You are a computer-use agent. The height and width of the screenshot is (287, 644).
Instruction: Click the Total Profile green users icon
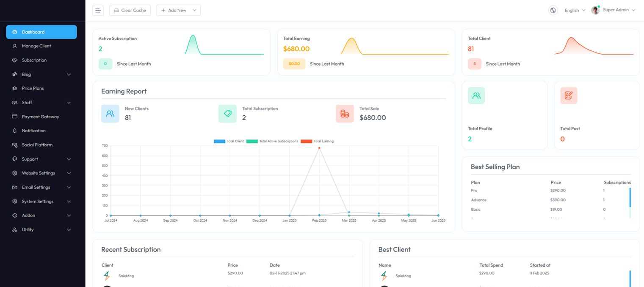point(476,96)
